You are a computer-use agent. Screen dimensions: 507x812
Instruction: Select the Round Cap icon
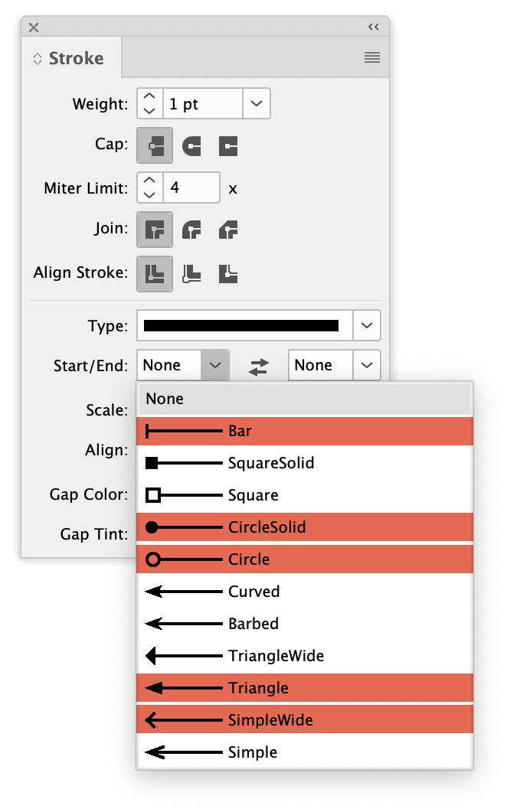click(x=191, y=145)
